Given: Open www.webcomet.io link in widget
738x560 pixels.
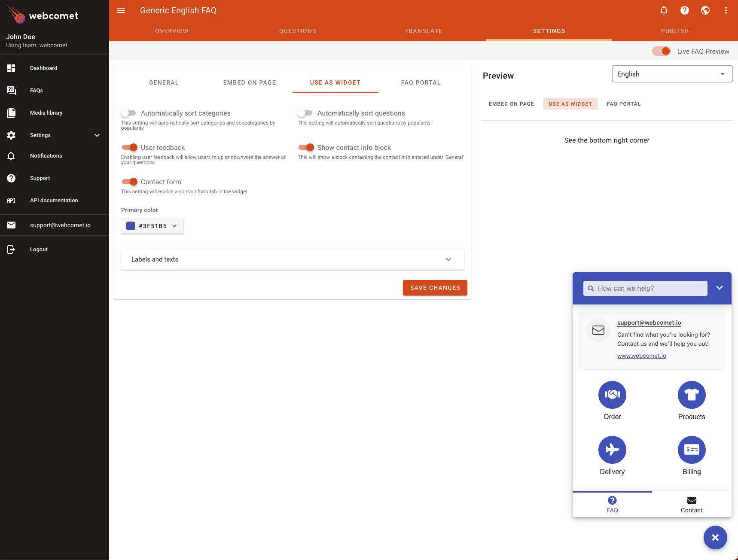Looking at the screenshot, I should [x=642, y=356].
